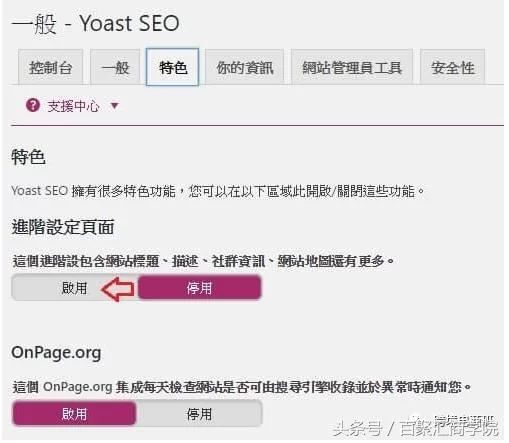Expand the 支援中心 dropdown arrow
Viewport: 509px width, 443px height.
[115, 106]
